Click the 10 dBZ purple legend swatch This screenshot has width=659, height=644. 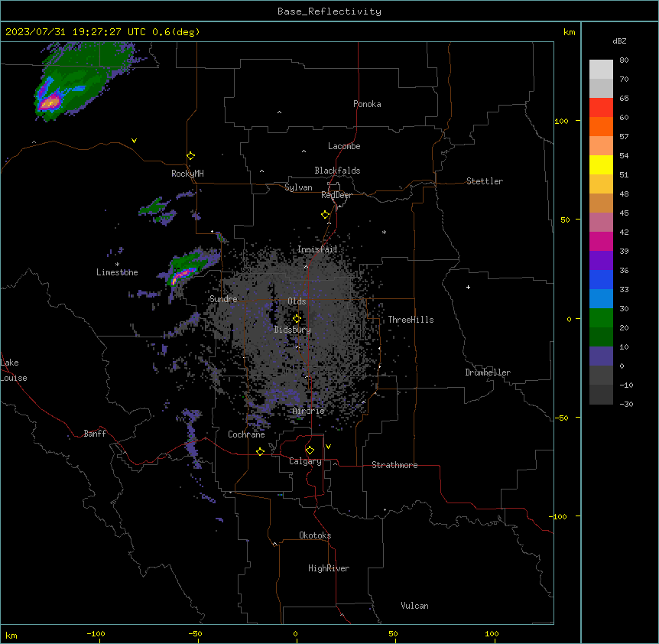[x=601, y=356]
